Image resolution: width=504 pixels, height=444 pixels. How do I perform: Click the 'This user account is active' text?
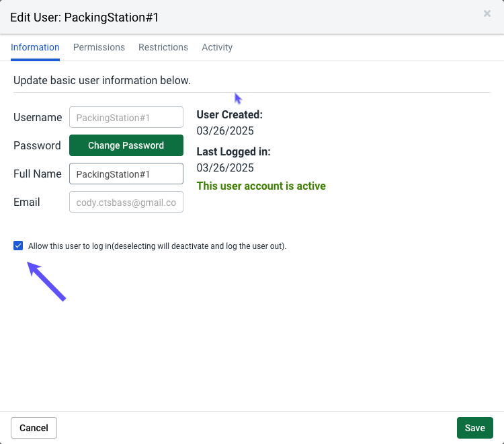pos(261,186)
